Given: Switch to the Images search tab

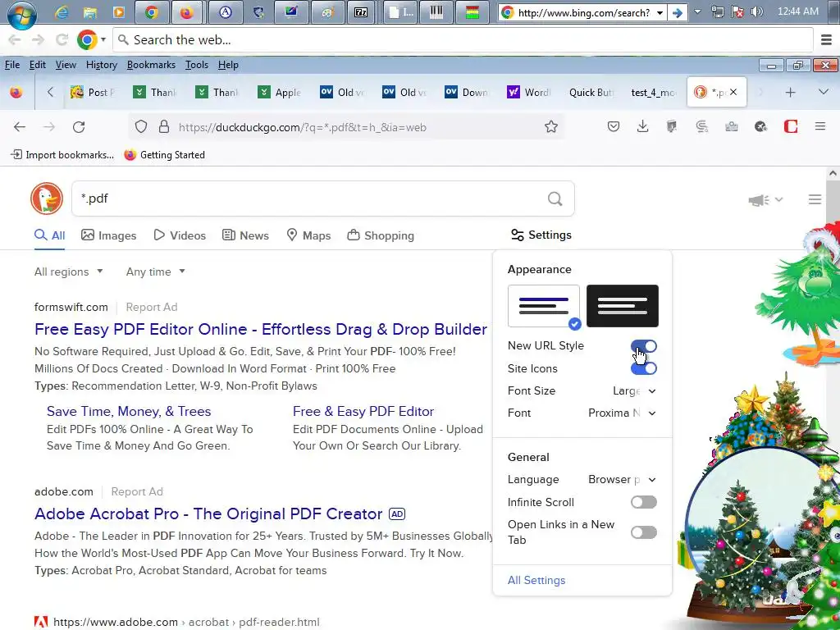Looking at the screenshot, I should [x=109, y=235].
